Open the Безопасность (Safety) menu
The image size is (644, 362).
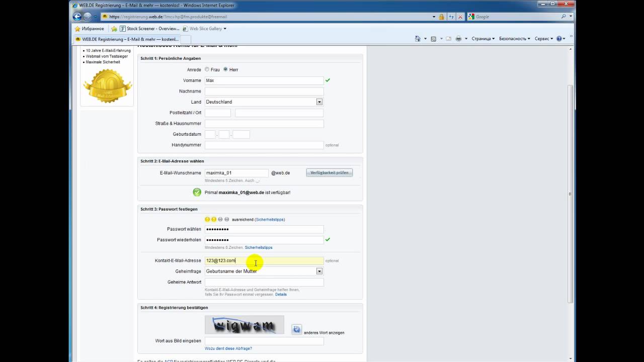pyautogui.click(x=515, y=39)
